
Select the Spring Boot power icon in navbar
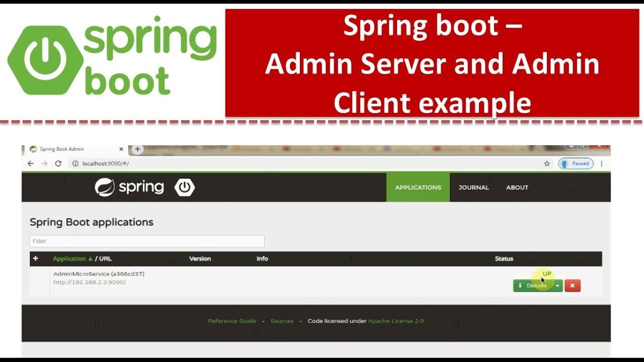(185, 187)
